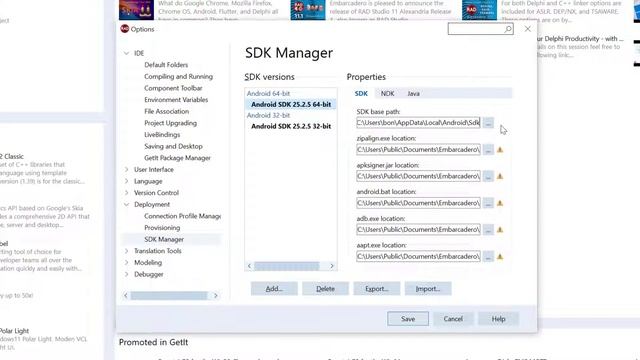Image resolution: width=640 pixels, height=360 pixels.
Task: Click the warning icon beside apksigner.jar location
Action: (500, 176)
